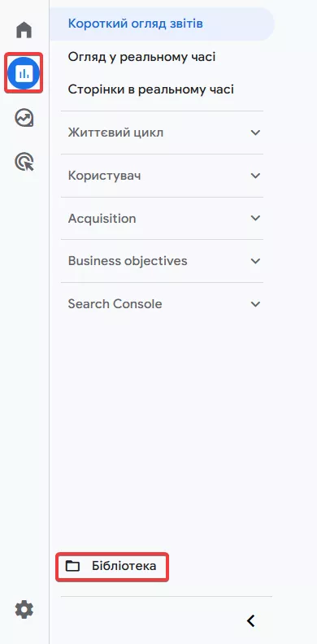Open Огляд у реальному часі

141,57
